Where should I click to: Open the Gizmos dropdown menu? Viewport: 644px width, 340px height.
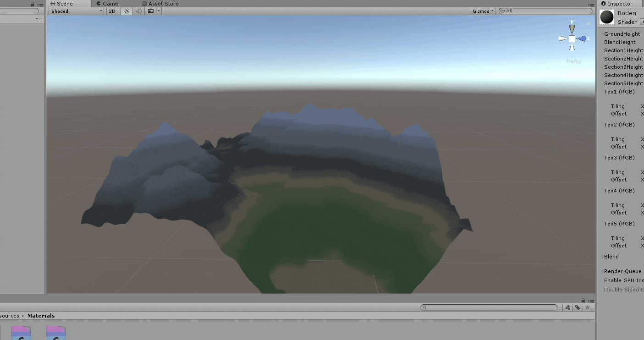click(482, 11)
